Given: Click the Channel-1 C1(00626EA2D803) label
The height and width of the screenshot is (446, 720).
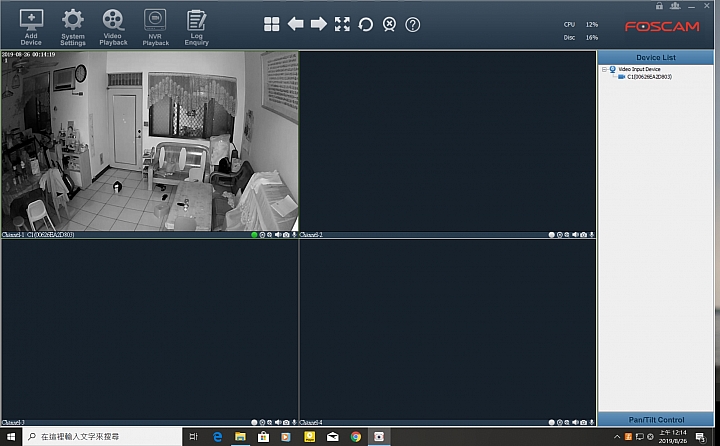Looking at the screenshot, I should click(38, 235).
